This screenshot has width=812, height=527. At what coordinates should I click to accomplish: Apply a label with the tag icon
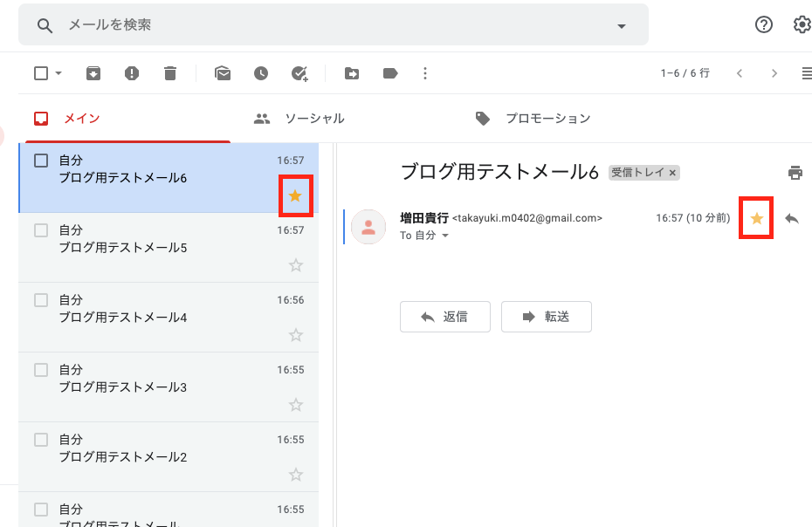coord(390,73)
